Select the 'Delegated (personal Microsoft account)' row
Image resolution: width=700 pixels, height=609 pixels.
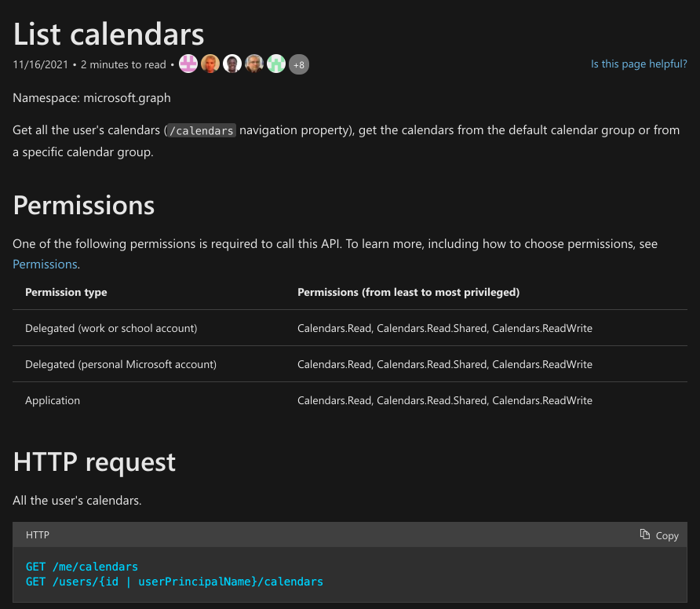point(121,364)
